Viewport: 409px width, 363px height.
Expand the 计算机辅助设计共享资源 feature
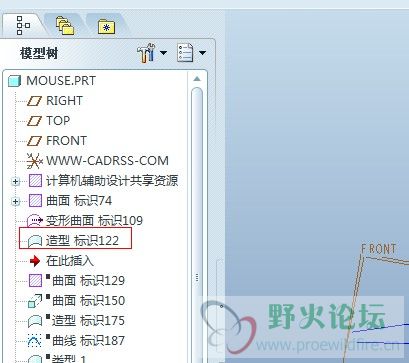[15, 182]
